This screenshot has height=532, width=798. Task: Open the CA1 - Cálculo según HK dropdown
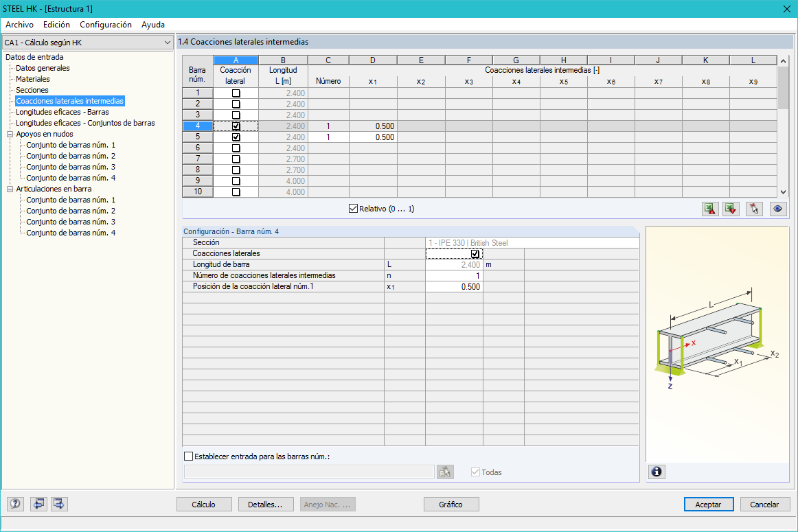87,43
